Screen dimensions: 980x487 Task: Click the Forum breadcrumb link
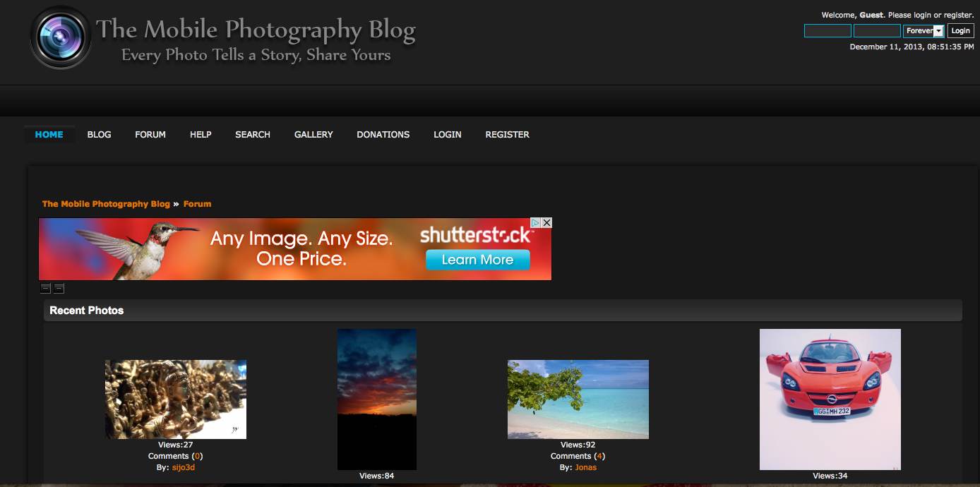pos(197,204)
